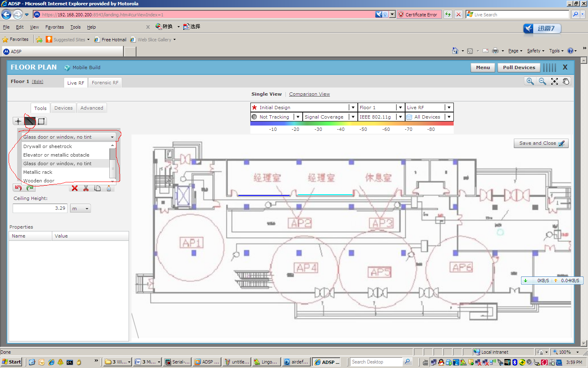Go back with browser back arrow

6,15
